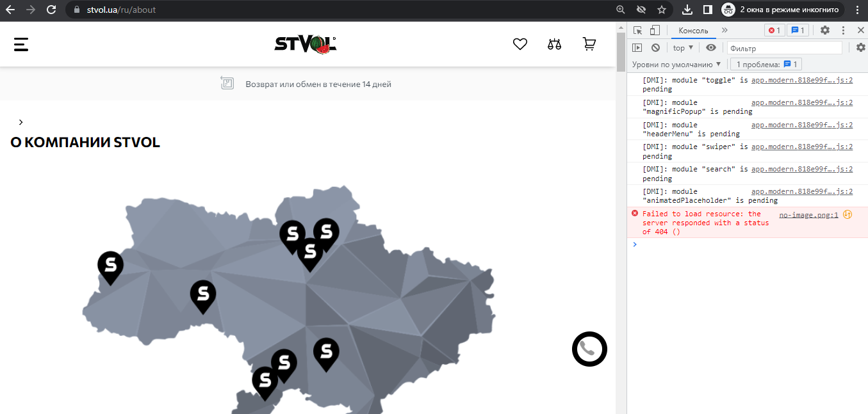Click the address bar URL stvol.ua/ru/about

pos(121,10)
